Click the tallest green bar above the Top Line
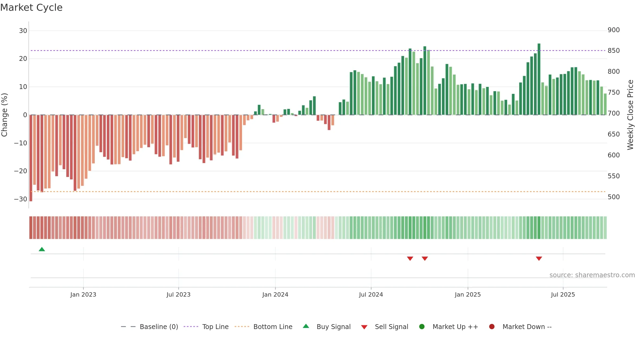 pos(539,79)
